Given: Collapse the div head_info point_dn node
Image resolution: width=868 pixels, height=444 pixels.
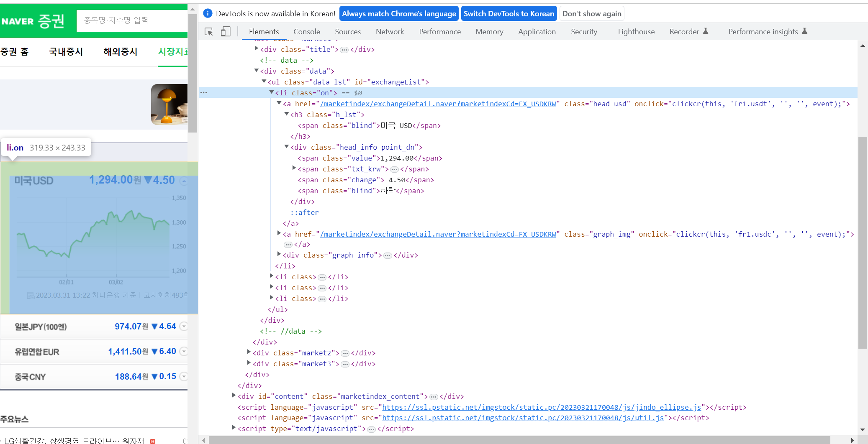Looking at the screenshot, I should click(x=286, y=147).
